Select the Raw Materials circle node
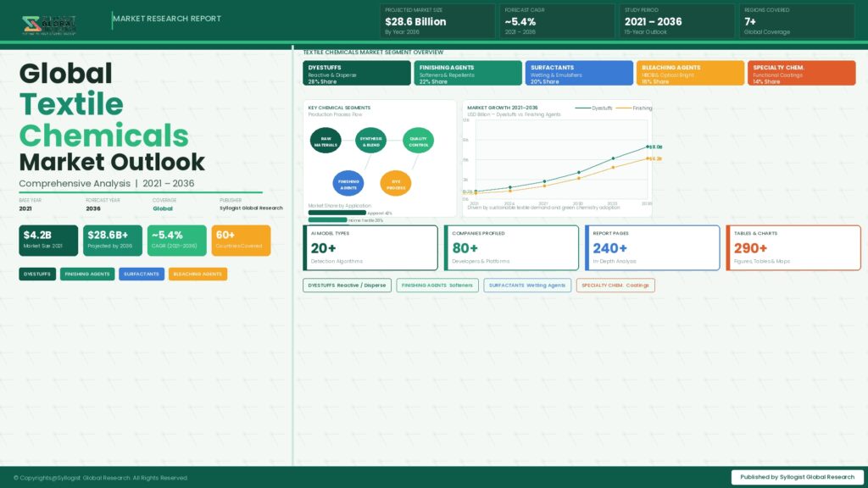868x488 pixels. (x=325, y=141)
